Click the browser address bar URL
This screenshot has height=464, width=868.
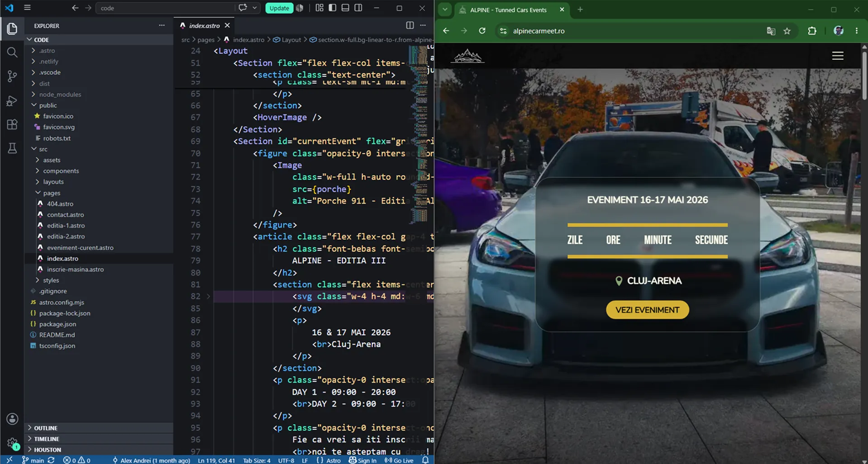[x=539, y=31]
